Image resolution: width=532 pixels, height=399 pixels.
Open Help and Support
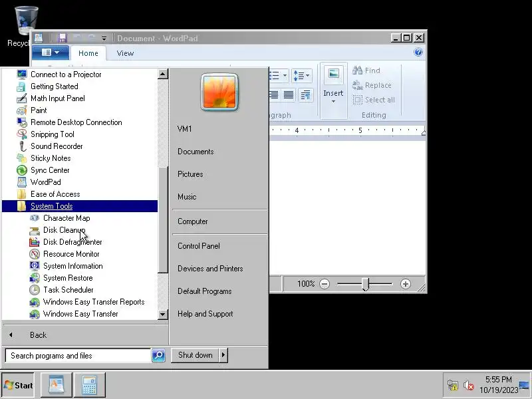pyautogui.click(x=205, y=314)
